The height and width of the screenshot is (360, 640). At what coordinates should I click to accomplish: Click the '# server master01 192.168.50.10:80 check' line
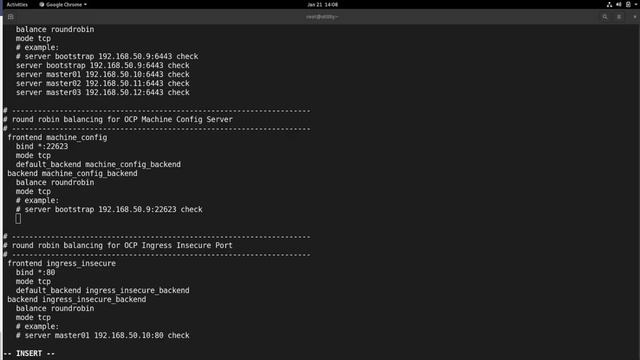pos(102,336)
